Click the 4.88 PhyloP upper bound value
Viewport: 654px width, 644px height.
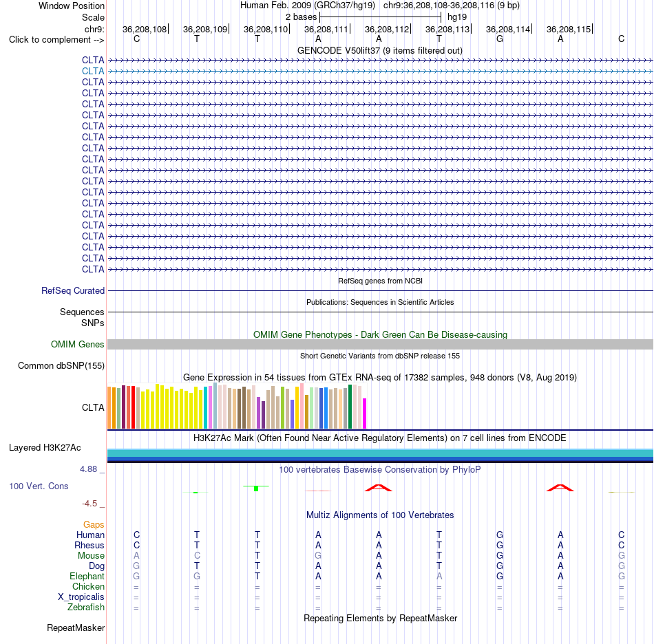[x=88, y=469]
